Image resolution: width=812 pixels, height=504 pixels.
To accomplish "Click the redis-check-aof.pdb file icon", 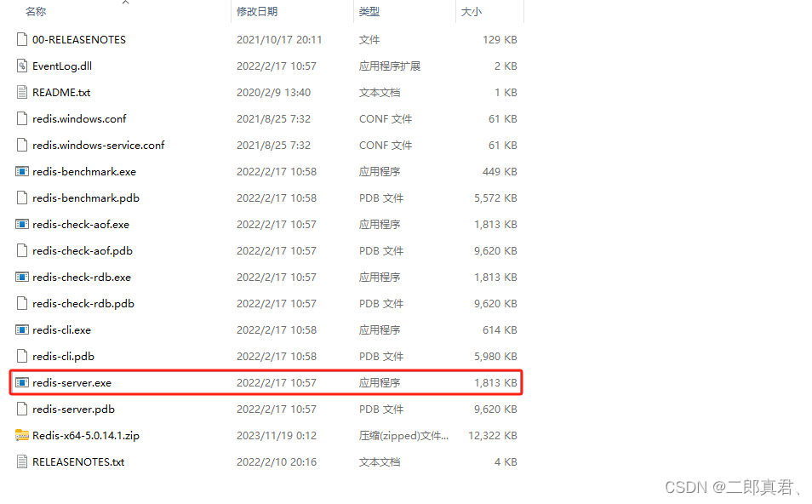I will coord(22,250).
